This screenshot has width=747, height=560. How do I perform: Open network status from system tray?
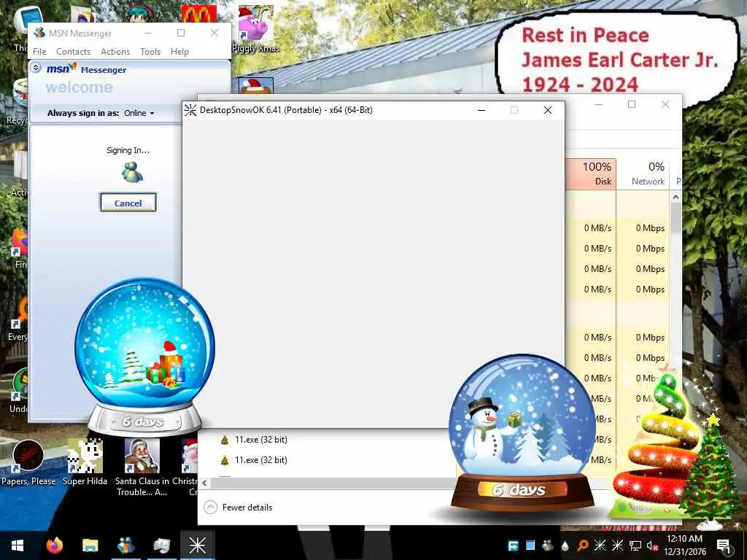coord(635,545)
